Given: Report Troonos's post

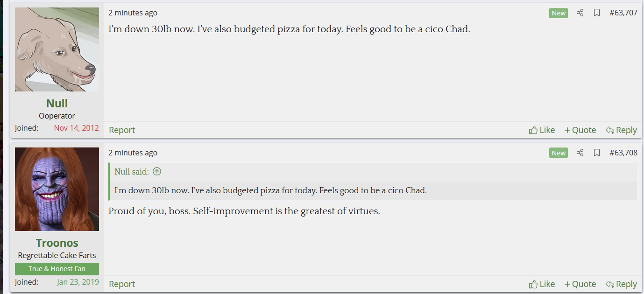Looking at the screenshot, I should point(122,284).
